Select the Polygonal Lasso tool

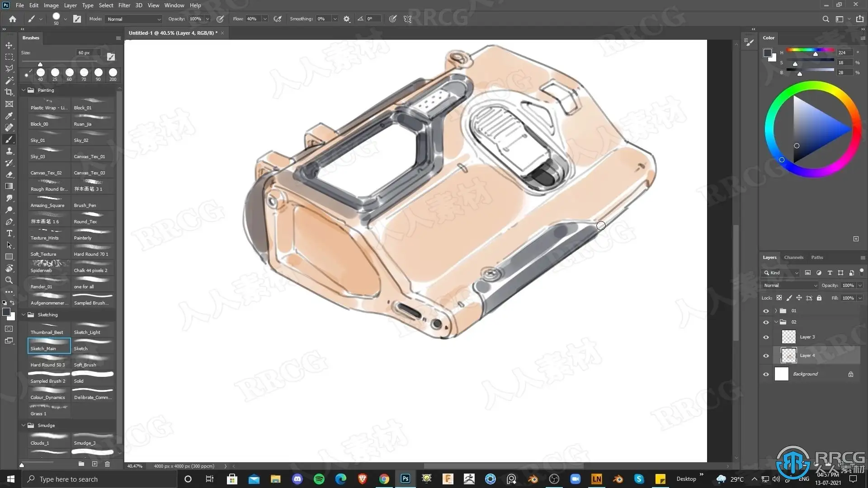(x=9, y=69)
